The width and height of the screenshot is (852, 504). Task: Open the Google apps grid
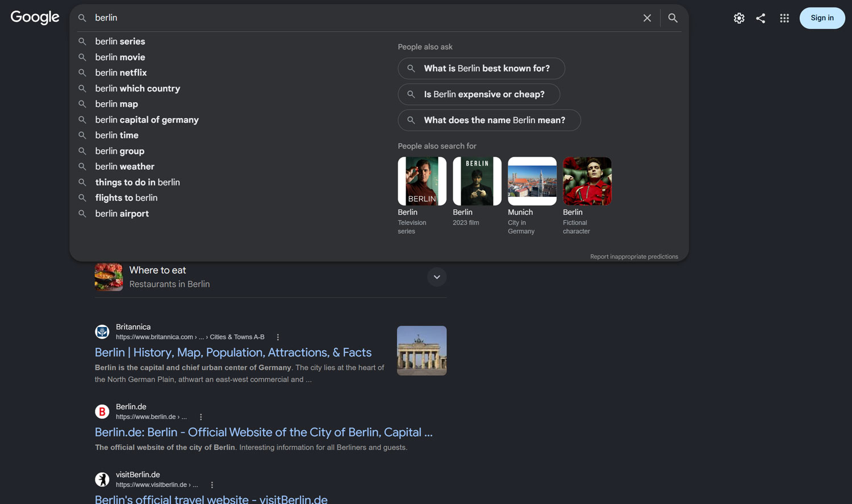[784, 18]
